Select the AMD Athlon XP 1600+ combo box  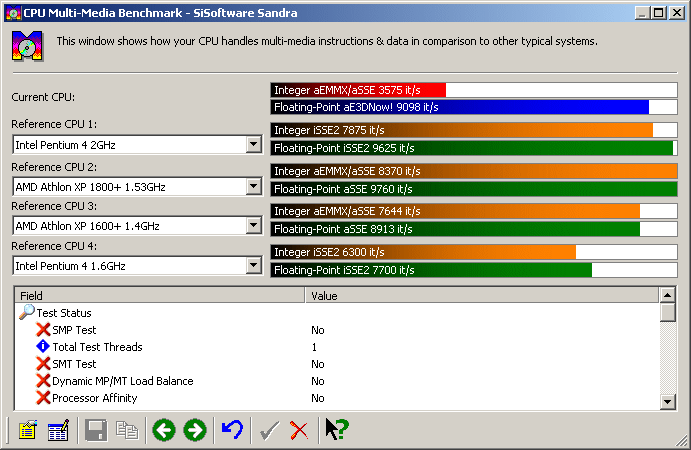point(137,226)
